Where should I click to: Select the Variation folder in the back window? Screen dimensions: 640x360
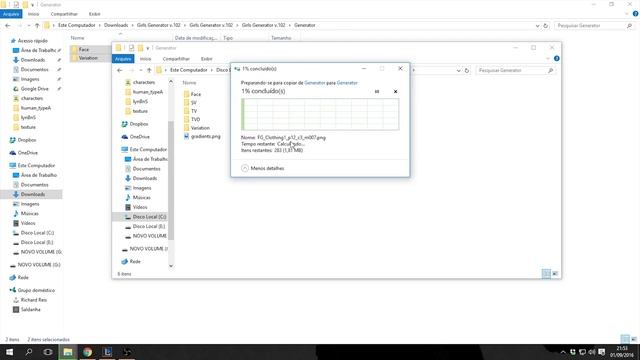pyautogui.click(x=85, y=58)
